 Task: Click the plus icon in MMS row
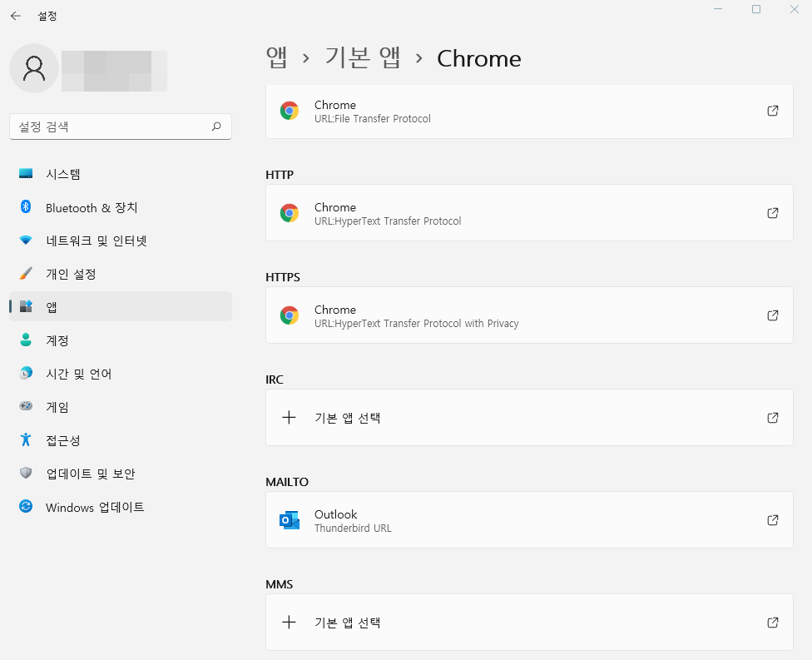click(289, 623)
